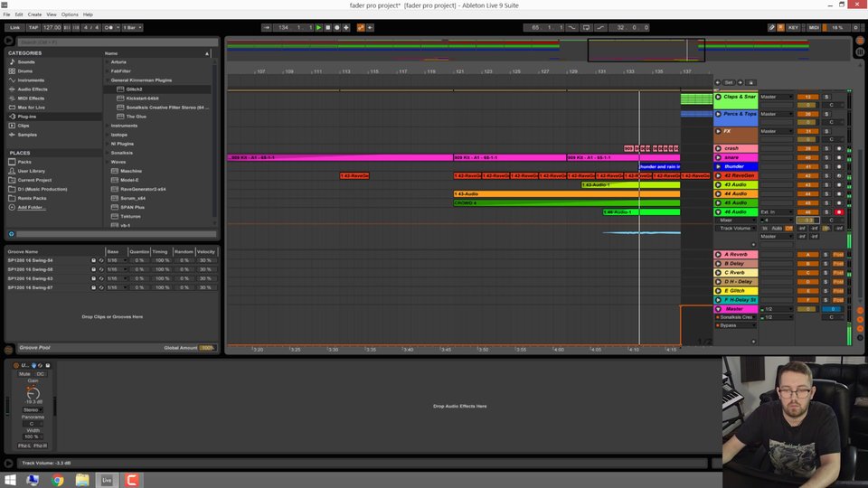Click the Arrangement Record button
The image size is (868, 488).
tap(336, 27)
